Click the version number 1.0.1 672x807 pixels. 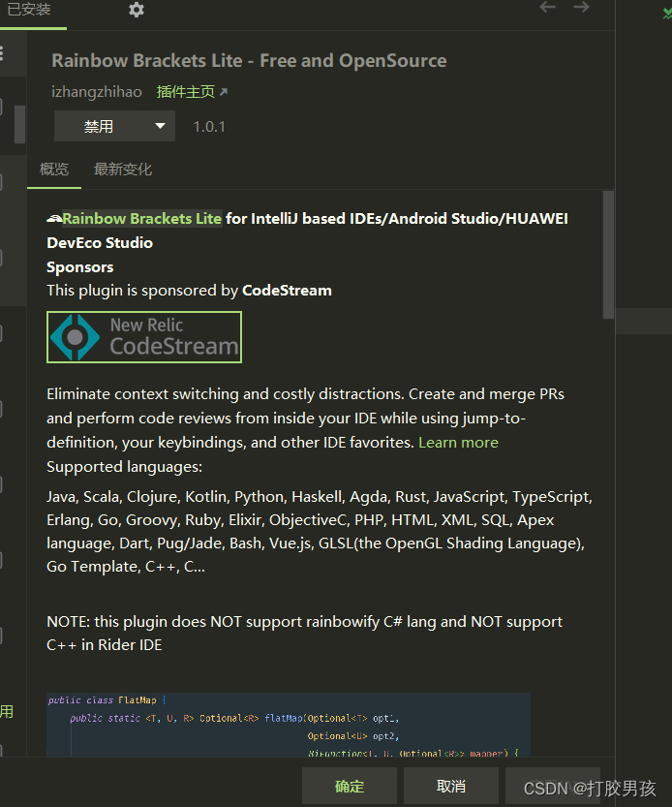[x=209, y=127]
